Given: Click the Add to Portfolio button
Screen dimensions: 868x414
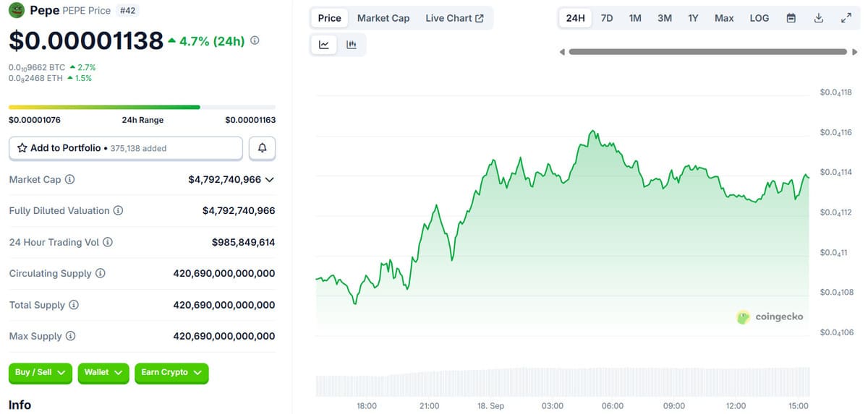Looking at the screenshot, I should (126, 148).
